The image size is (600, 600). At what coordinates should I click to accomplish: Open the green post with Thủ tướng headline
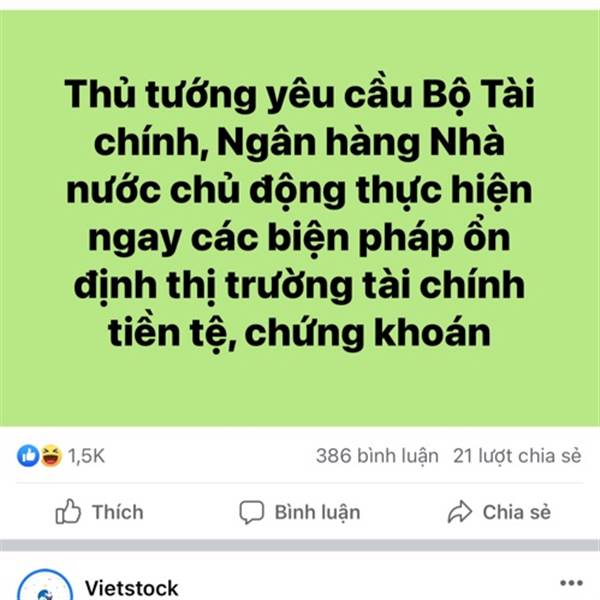coord(300,218)
